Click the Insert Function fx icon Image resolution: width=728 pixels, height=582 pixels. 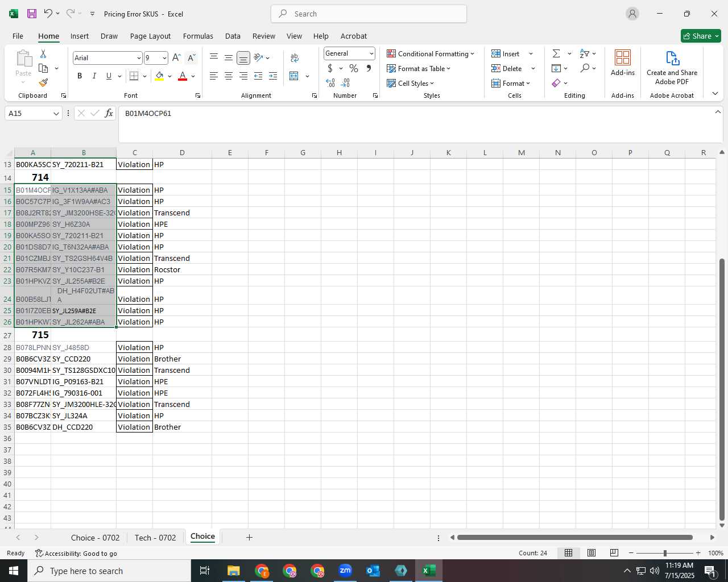[x=109, y=114]
